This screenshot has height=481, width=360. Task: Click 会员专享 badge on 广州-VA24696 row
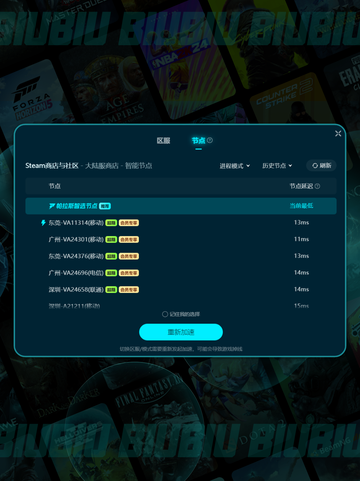pos(129,273)
